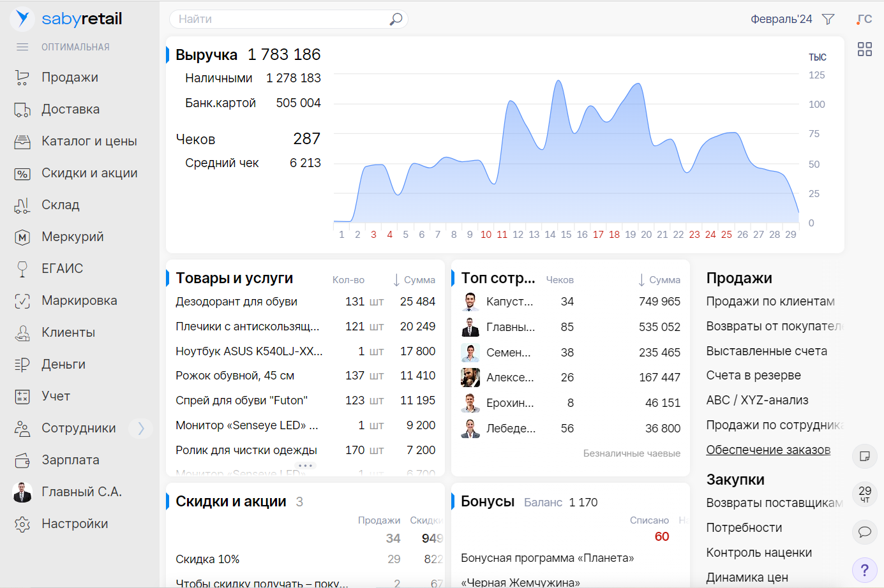The height and width of the screenshot is (588, 884).
Task: Open the notes sticker icon
Action: (864, 456)
